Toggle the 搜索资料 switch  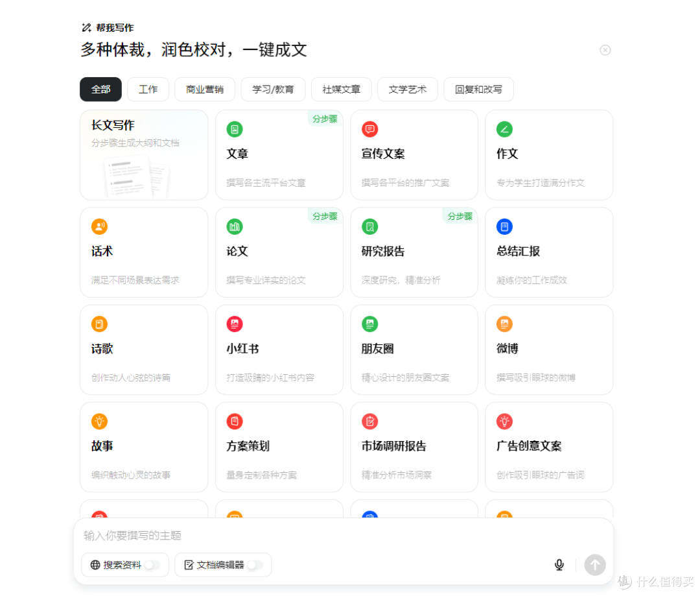click(152, 565)
